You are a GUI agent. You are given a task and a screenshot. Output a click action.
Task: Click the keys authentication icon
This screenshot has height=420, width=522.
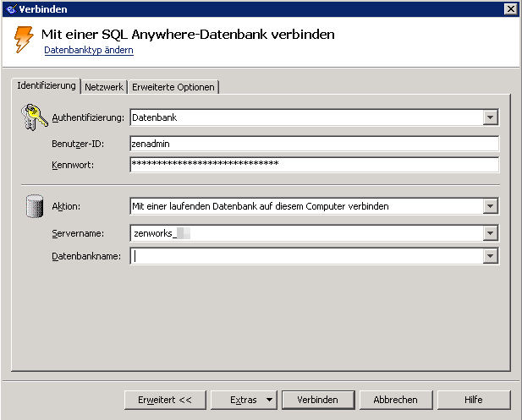[x=35, y=117]
